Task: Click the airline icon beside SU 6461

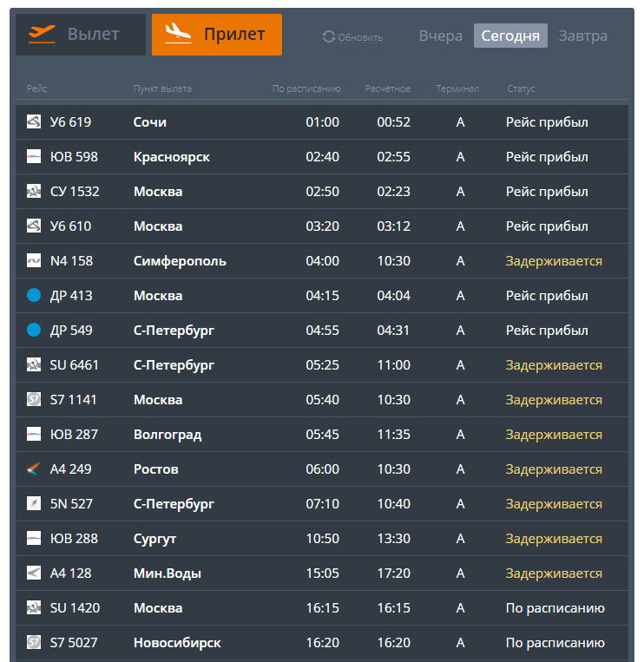Action: (x=34, y=365)
